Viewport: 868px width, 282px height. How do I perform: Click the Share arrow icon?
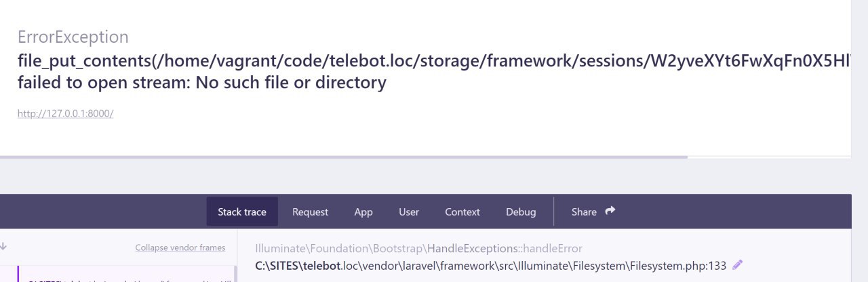tap(610, 211)
